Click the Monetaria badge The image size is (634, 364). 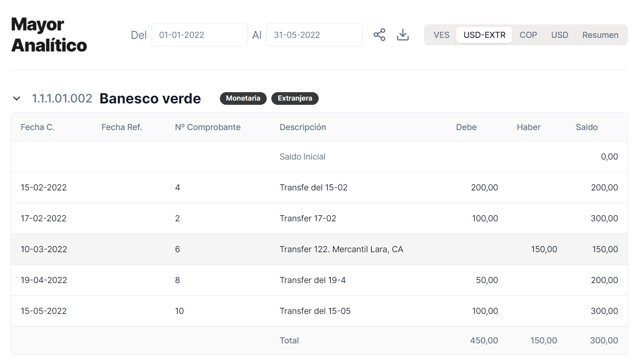(x=243, y=98)
